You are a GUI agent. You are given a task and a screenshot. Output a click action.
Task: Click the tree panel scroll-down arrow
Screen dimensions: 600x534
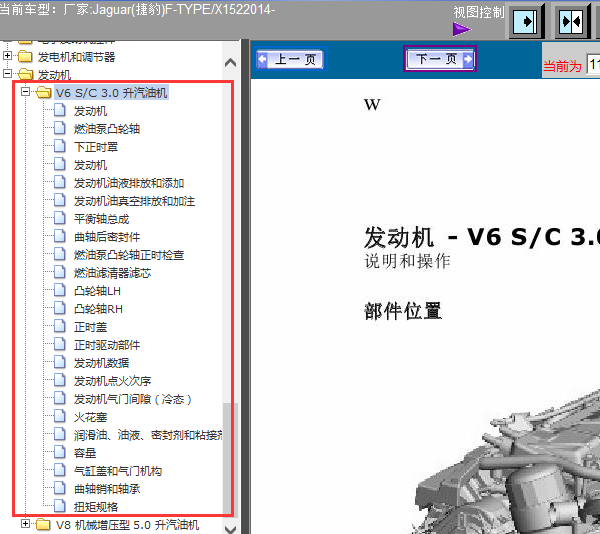[x=230, y=529]
